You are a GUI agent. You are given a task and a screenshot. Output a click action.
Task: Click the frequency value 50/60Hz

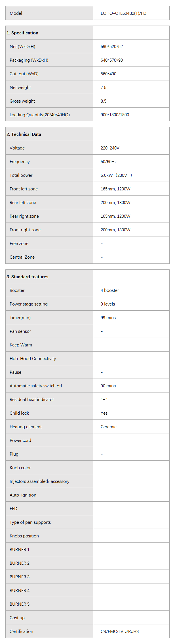(x=109, y=162)
